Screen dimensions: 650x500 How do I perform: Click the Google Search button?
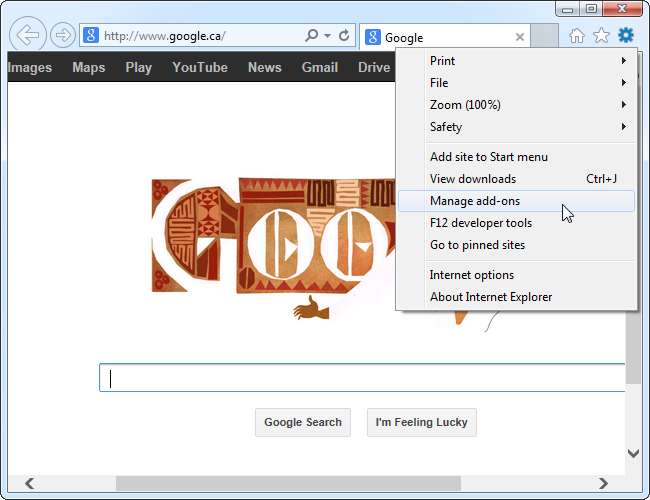[303, 422]
